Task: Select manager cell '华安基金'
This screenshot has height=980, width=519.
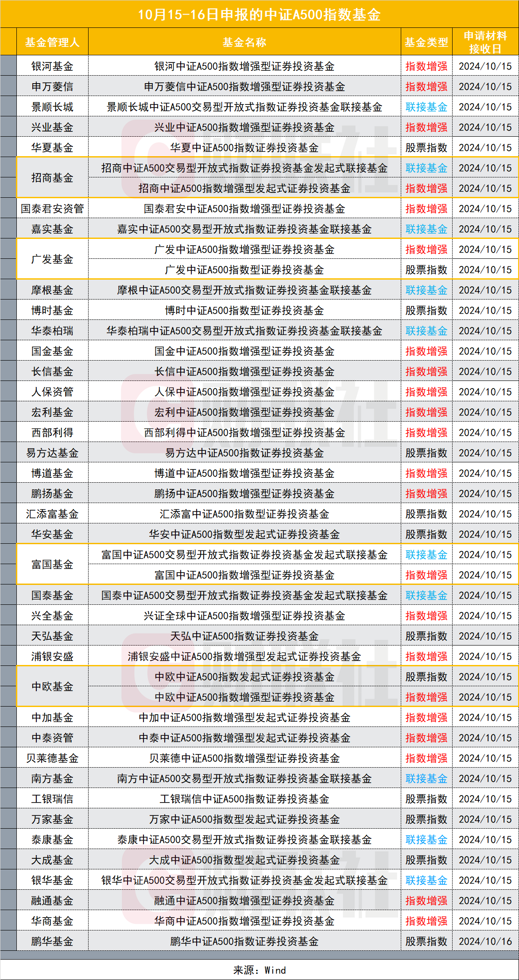Action: (x=52, y=534)
